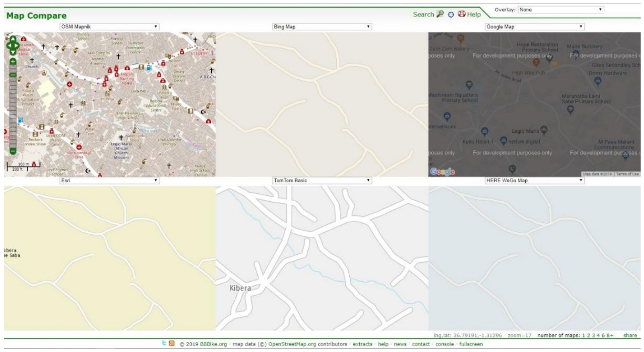Open the OSM Mapnik map type dropdown
644x352 pixels.
109,27
